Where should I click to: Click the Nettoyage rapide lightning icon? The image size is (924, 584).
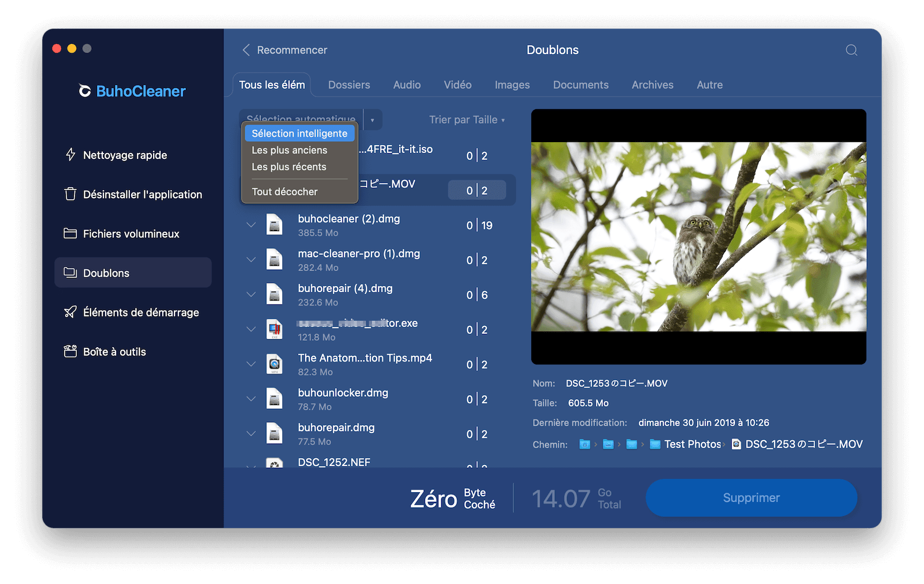click(70, 155)
